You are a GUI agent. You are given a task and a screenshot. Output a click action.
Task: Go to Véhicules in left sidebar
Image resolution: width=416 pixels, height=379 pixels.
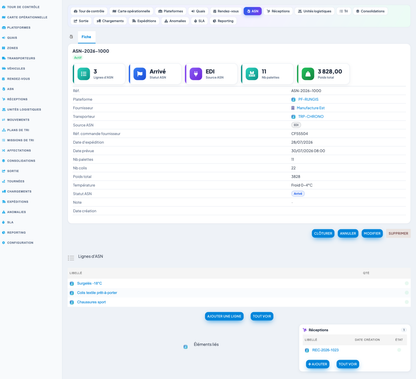[x=14, y=69]
